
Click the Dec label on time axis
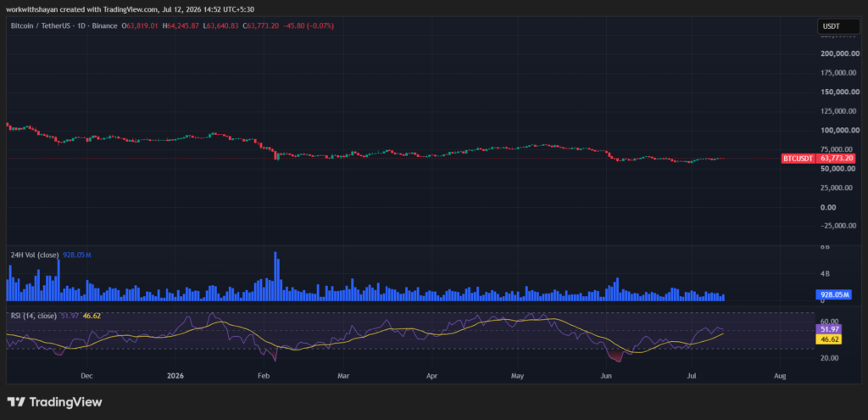coord(86,376)
